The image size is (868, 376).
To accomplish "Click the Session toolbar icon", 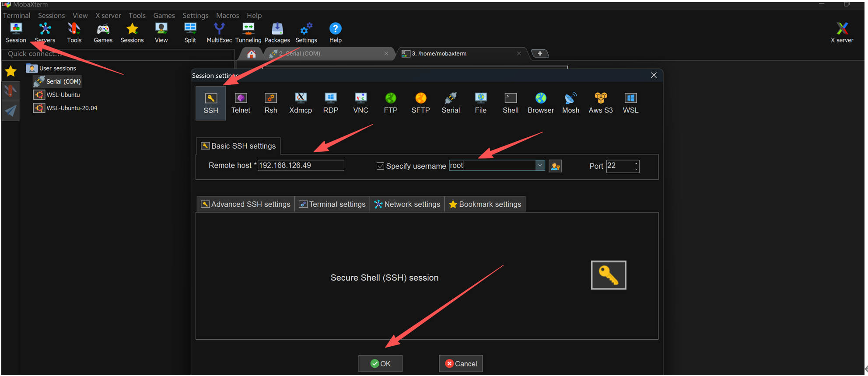I will tap(16, 33).
